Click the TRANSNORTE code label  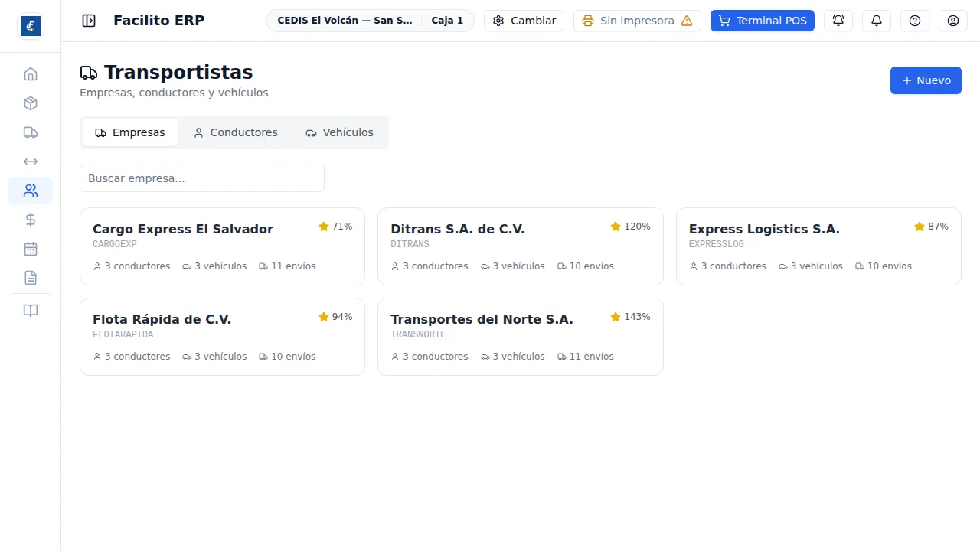pos(418,335)
